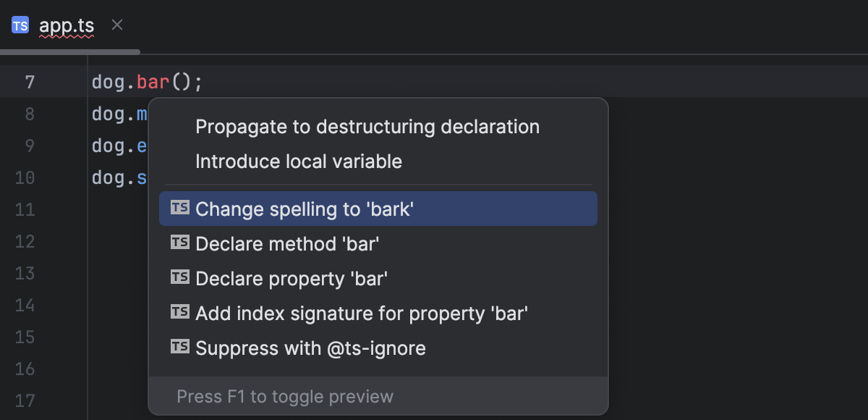The width and height of the screenshot is (868, 420).
Task: Switch to the app.ts editor tab
Action: tap(65, 25)
